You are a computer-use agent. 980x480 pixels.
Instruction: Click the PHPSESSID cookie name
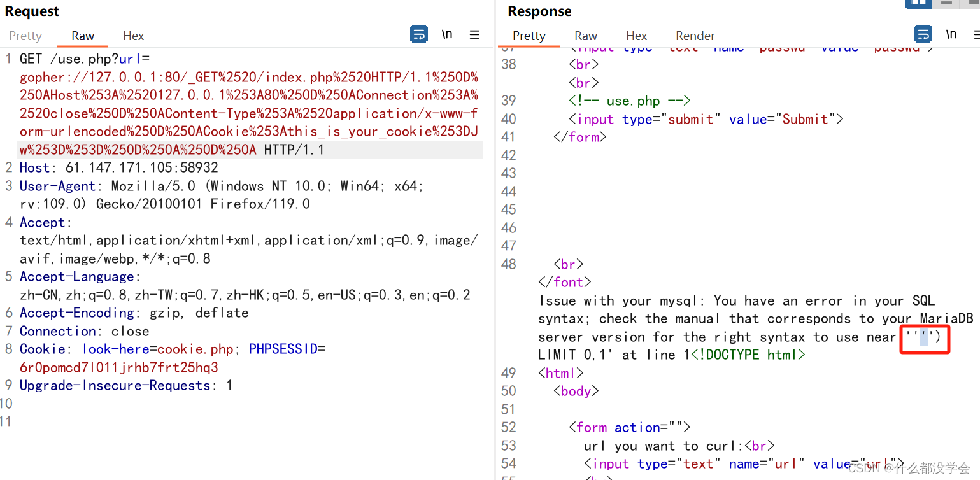(x=283, y=349)
